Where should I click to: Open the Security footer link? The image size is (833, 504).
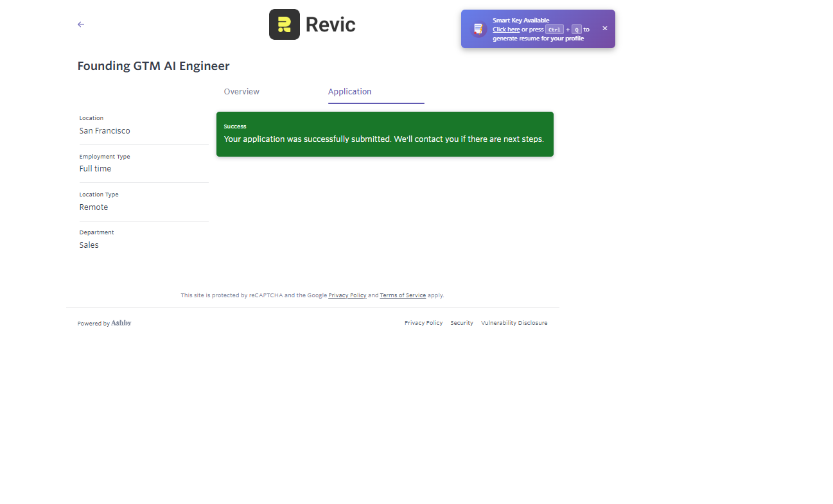461,323
